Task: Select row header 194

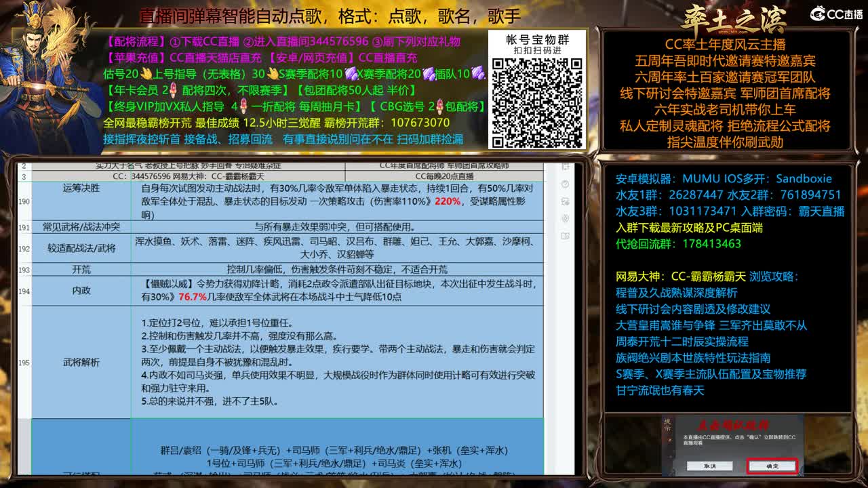Action: click(24, 291)
